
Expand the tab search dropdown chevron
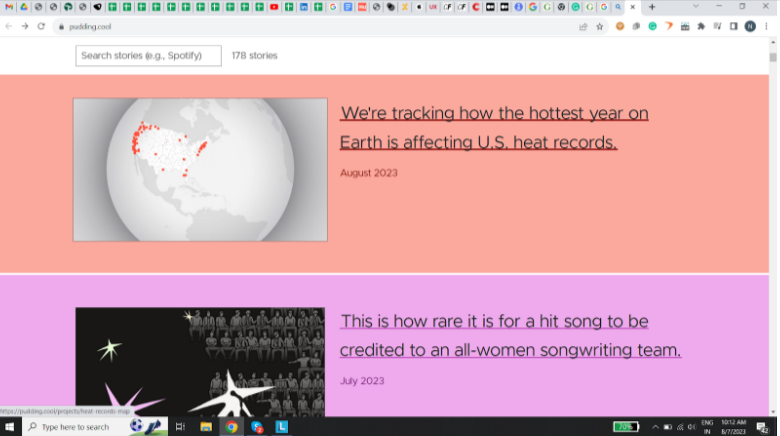tap(696, 6)
